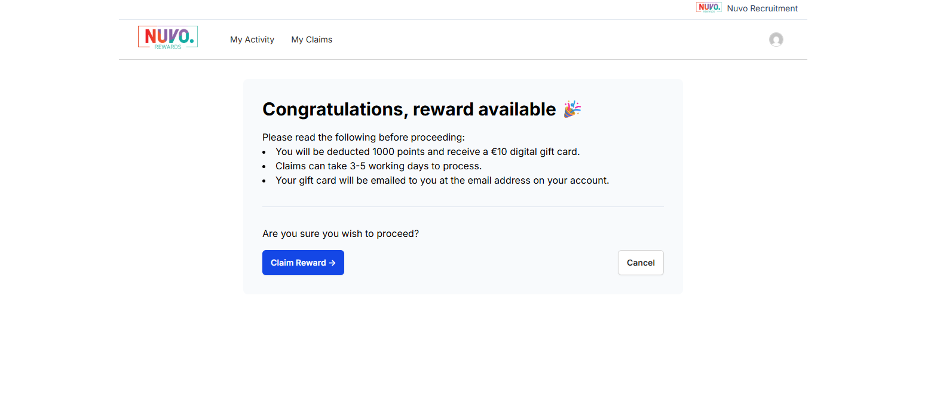Click 'Are you sure you wish to proceed?' text

(340, 233)
